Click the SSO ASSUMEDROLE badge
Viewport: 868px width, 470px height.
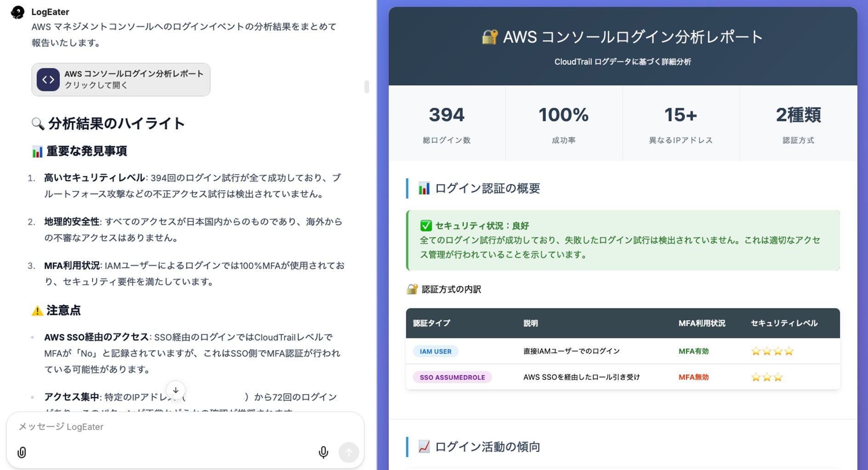coord(452,378)
